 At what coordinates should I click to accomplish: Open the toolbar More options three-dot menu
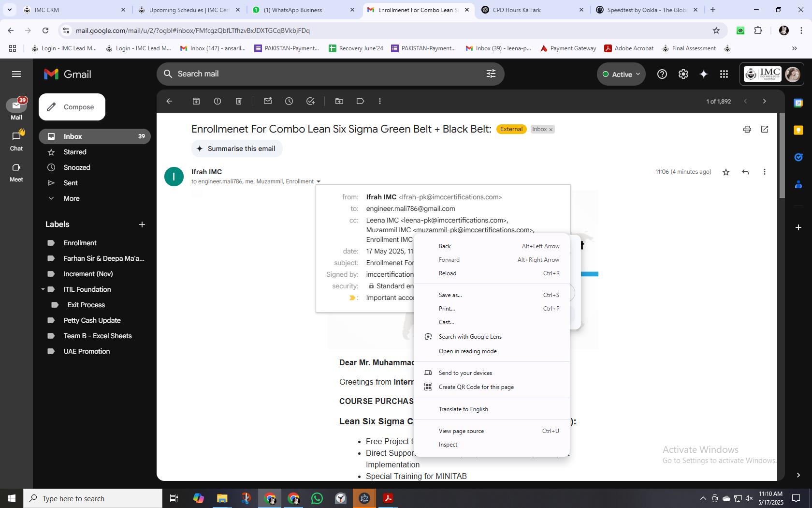coord(380,101)
